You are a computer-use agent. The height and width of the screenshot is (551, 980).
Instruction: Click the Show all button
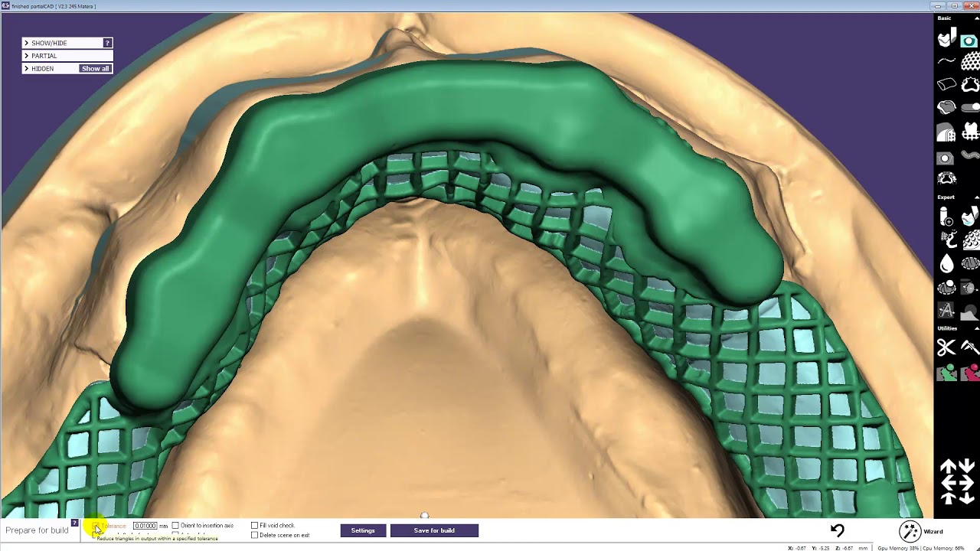[95, 69]
